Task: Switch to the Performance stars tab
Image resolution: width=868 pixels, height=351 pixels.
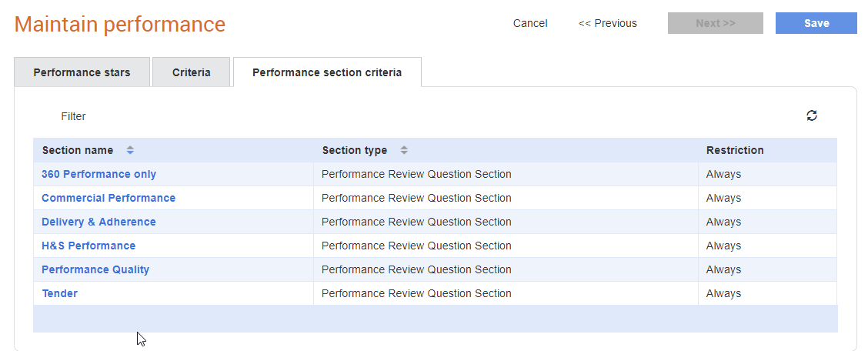Action: point(82,72)
